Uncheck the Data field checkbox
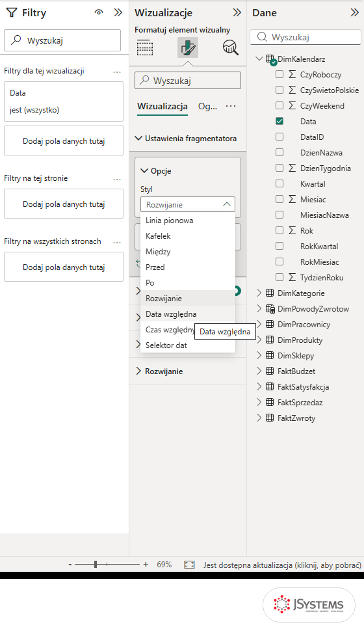 tap(279, 121)
